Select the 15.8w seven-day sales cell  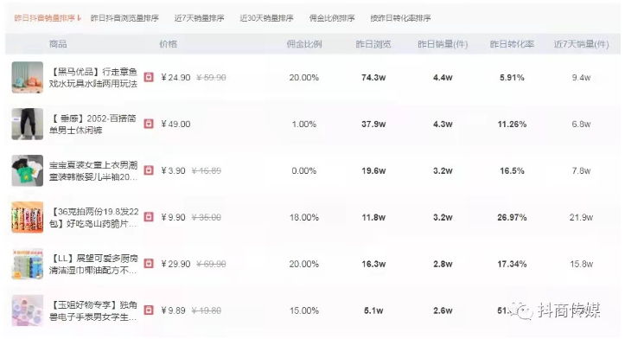581,264
